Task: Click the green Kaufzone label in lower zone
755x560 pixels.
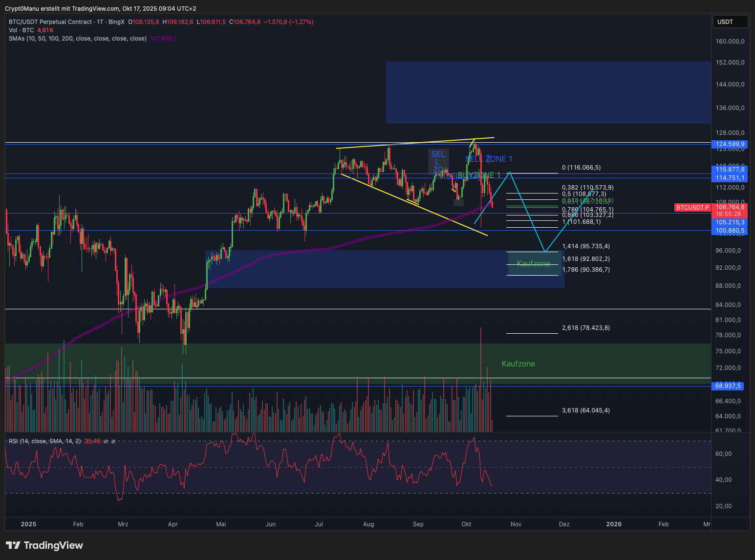Action: pos(518,364)
